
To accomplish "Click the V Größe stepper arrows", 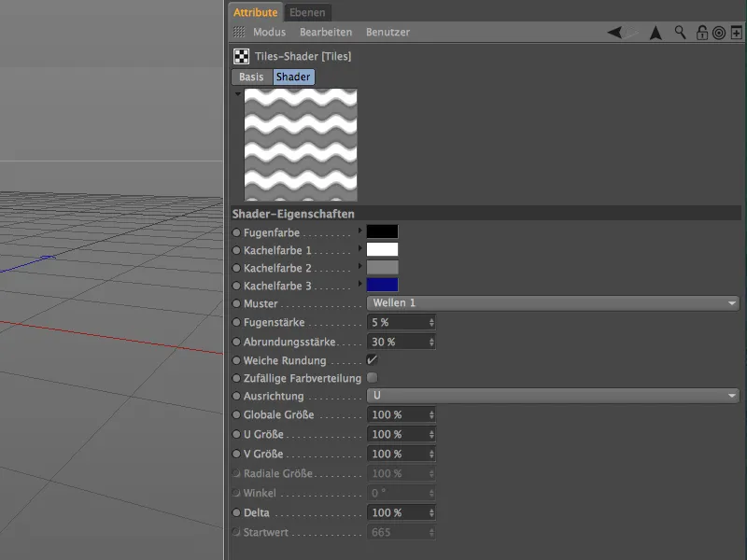I will 431,454.
